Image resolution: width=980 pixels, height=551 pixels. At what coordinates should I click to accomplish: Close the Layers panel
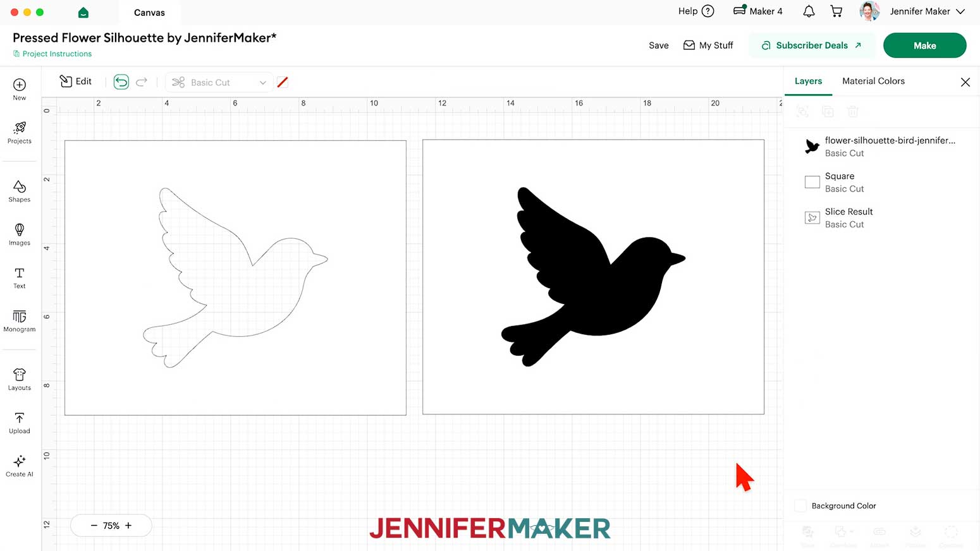click(x=965, y=82)
